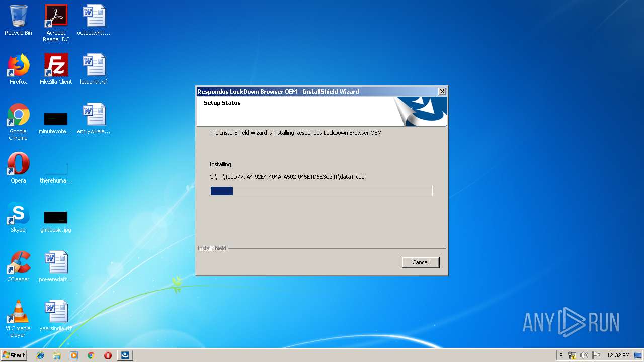
Task: Select the Google Chrome desktop shortcut
Action: (18, 122)
